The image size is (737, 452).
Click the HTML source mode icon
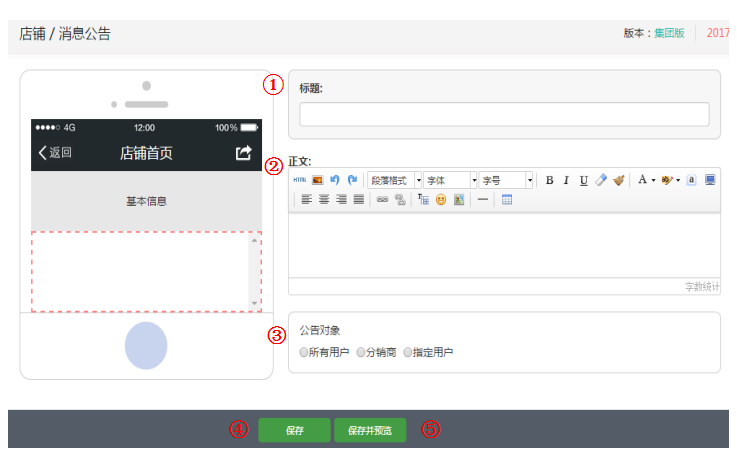pyautogui.click(x=300, y=180)
